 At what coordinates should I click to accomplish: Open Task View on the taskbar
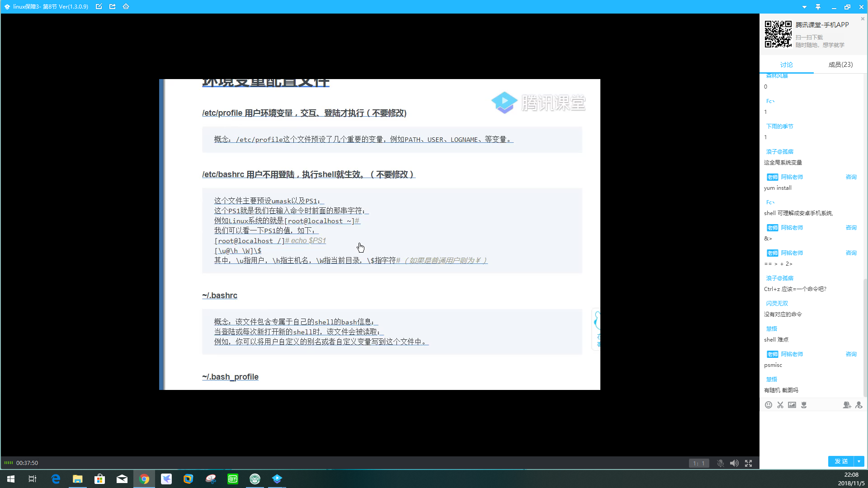point(33,479)
